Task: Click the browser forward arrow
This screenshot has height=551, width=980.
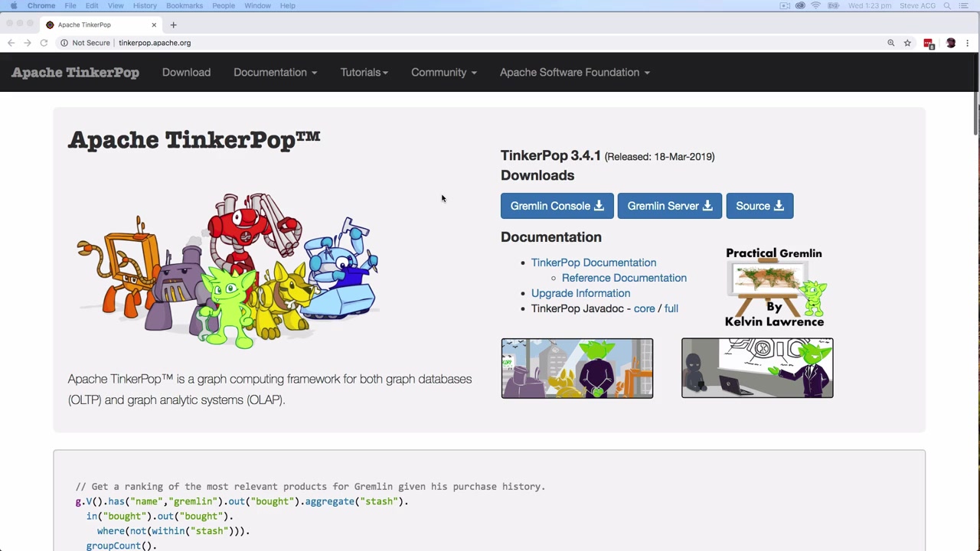Action: coord(27,43)
